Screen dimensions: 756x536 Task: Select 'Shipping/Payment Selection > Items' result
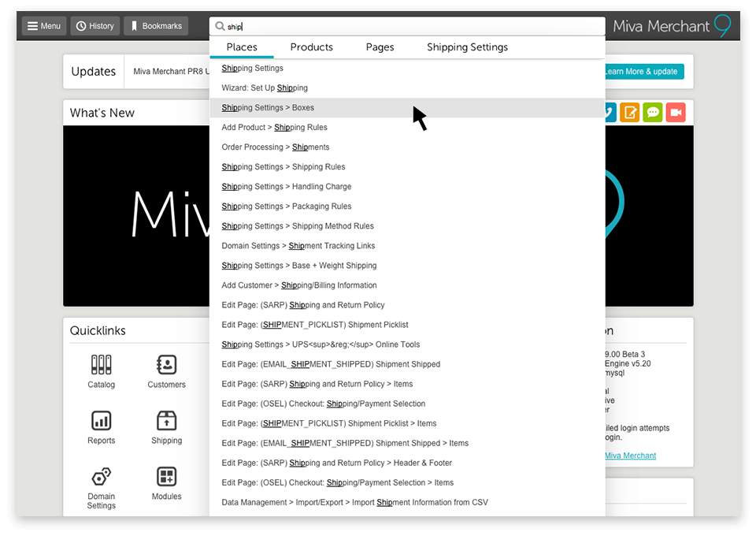tap(407, 483)
